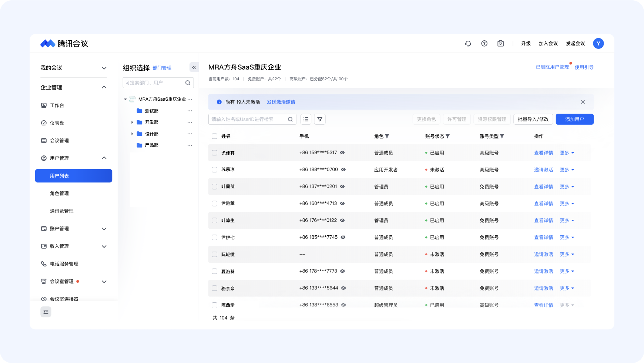
Task: Tick the select-all checkbox in table header
Action: click(x=214, y=136)
